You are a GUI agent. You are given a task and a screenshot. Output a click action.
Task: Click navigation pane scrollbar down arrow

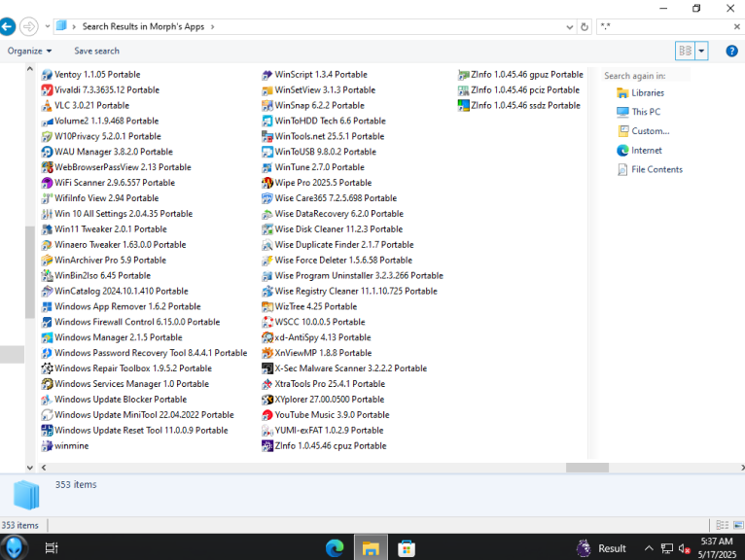pos(29,468)
